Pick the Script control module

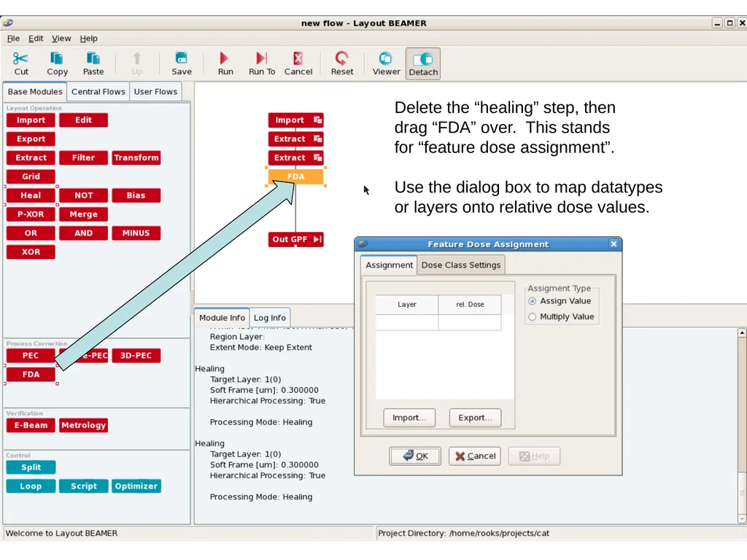point(83,486)
